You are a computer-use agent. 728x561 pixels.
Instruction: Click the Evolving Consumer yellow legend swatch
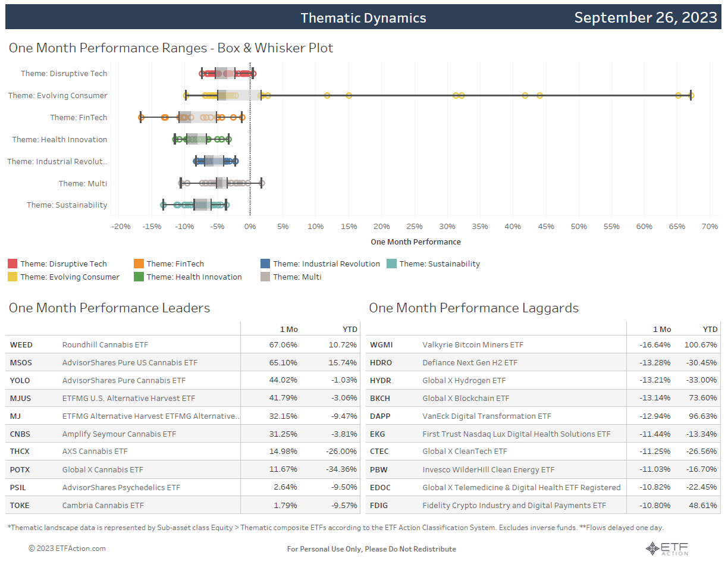pos(12,277)
